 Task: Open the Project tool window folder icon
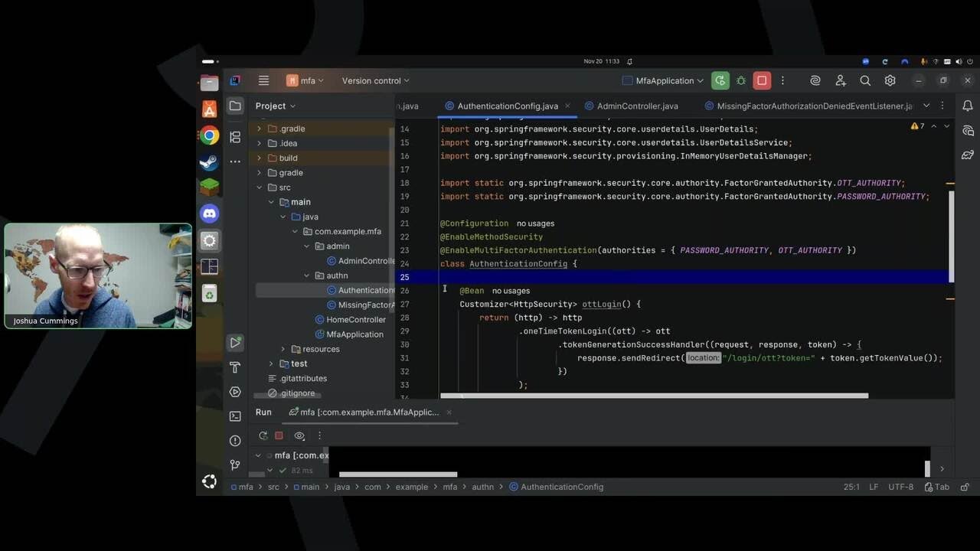(235, 106)
